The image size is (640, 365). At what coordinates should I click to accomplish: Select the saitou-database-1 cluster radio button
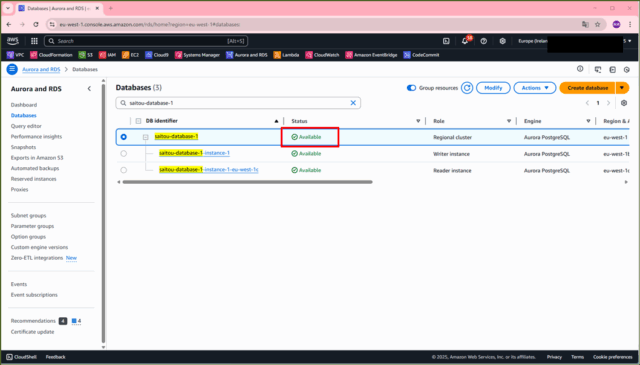[124, 137]
